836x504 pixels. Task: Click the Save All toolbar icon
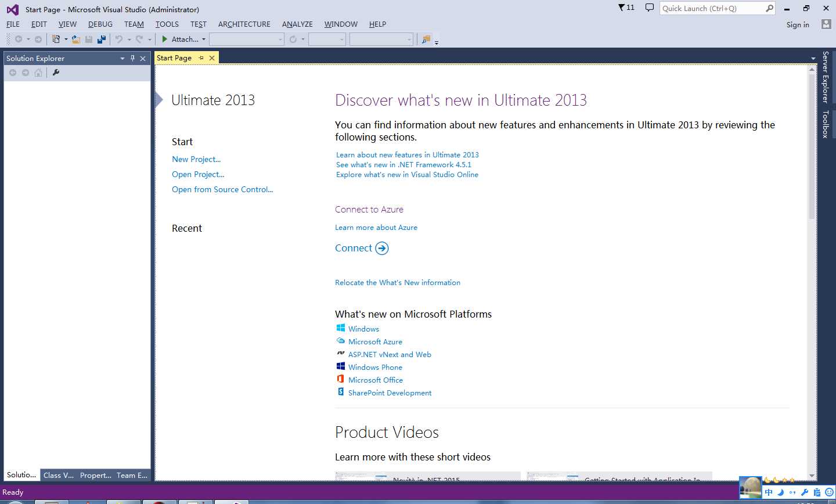pyautogui.click(x=102, y=39)
